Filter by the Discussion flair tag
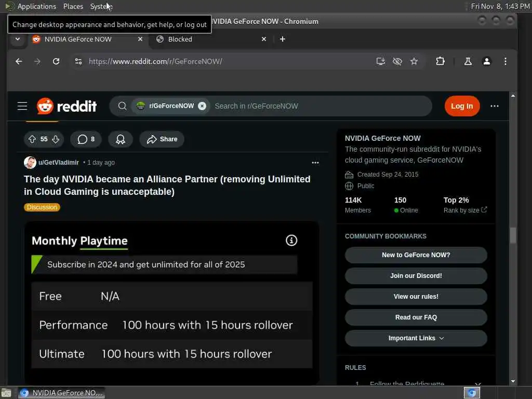The width and height of the screenshot is (532, 399). click(42, 207)
